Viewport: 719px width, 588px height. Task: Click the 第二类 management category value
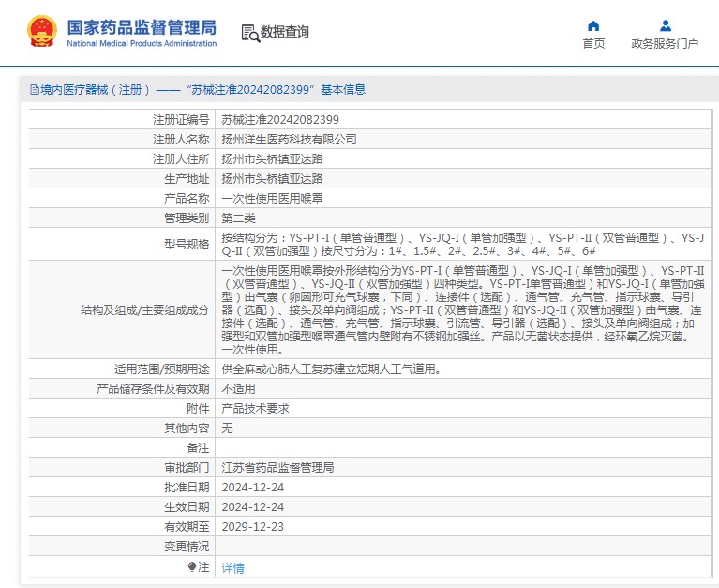(x=238, y=218)
